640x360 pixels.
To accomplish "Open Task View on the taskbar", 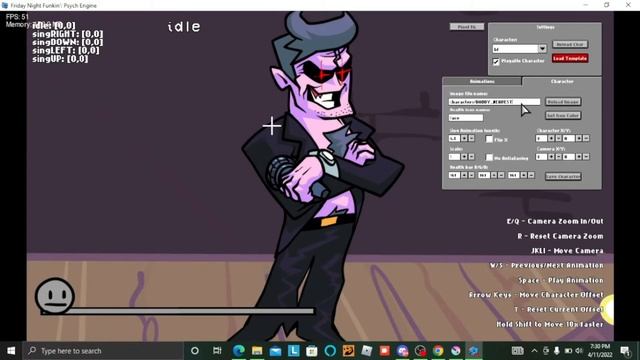I will pos(217,351).
